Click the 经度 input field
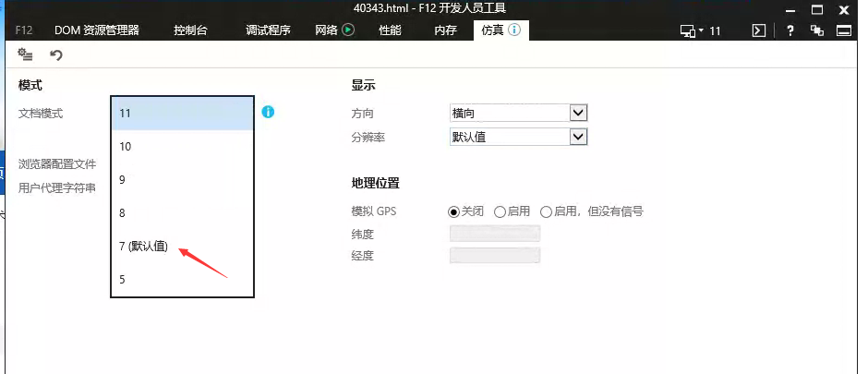868x374 pixels. [494, 255]
